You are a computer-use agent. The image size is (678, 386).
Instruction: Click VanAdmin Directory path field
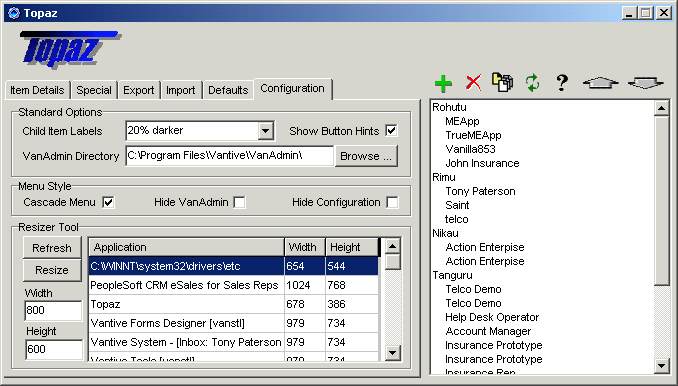[230, 156]
